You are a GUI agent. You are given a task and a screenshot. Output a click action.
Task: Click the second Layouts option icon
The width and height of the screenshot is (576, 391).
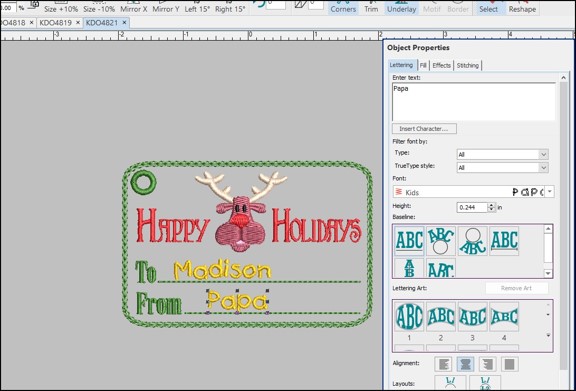(x=485, y=382)
